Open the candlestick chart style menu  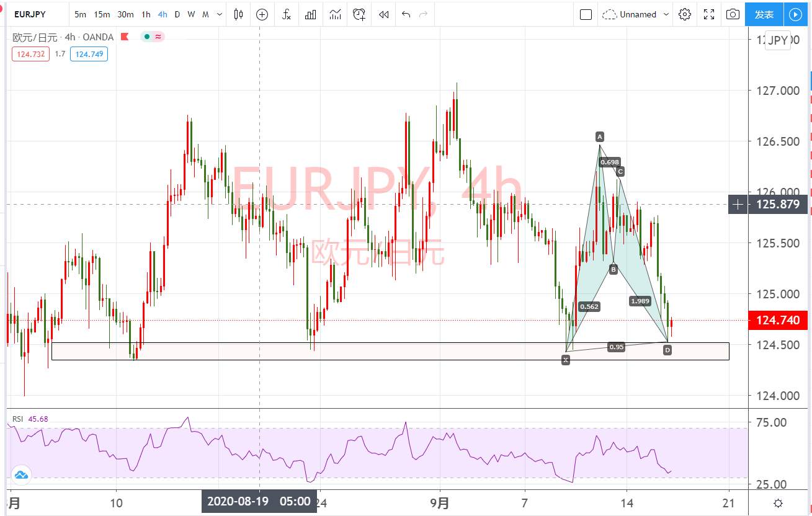tap(238, 14)
